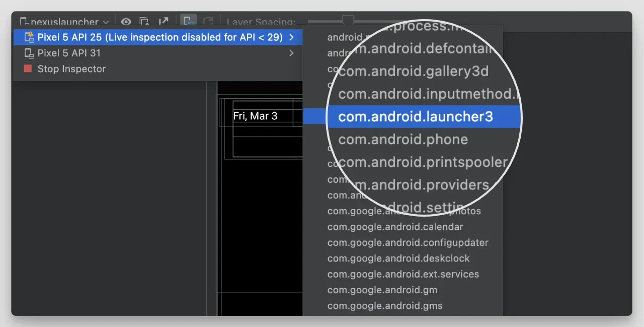
Task: Expand the Pixel 5 API 25 submenu arrow
Action: click(x=291, y=37)
